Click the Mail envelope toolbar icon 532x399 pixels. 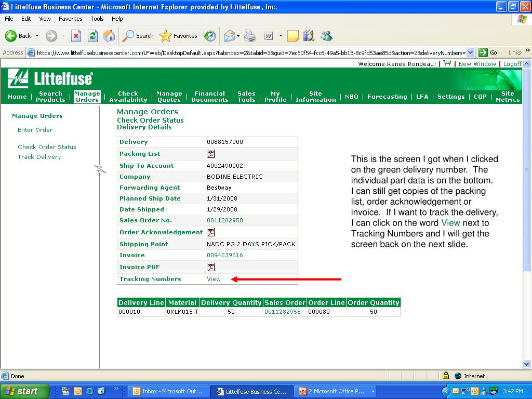click(x=230, y=36)
